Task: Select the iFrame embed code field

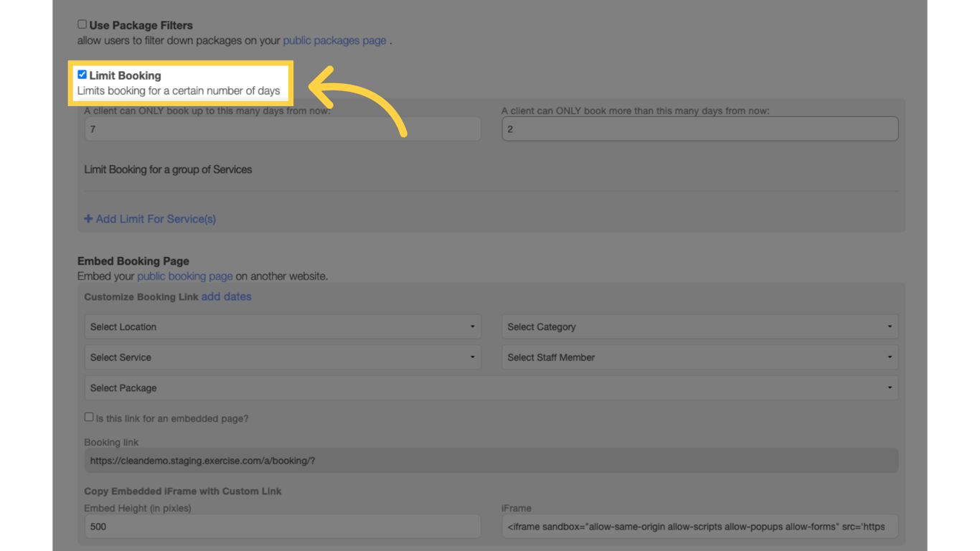Action: coord(699,526)
